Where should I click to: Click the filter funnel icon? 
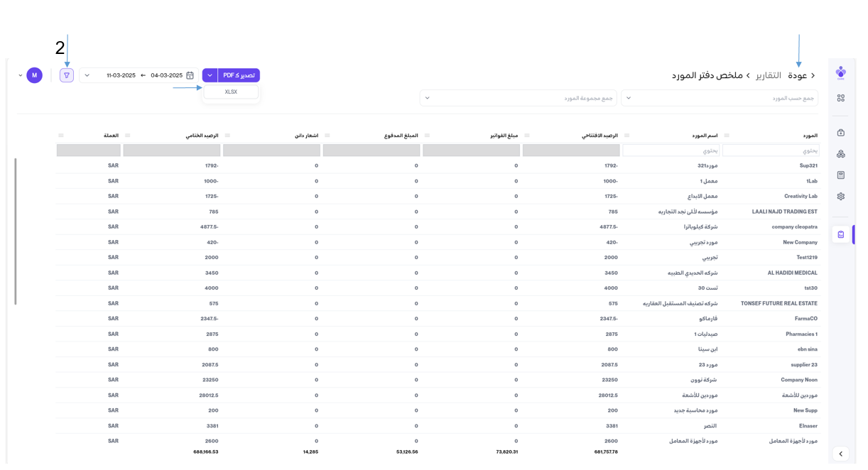(x=67, y=75)
